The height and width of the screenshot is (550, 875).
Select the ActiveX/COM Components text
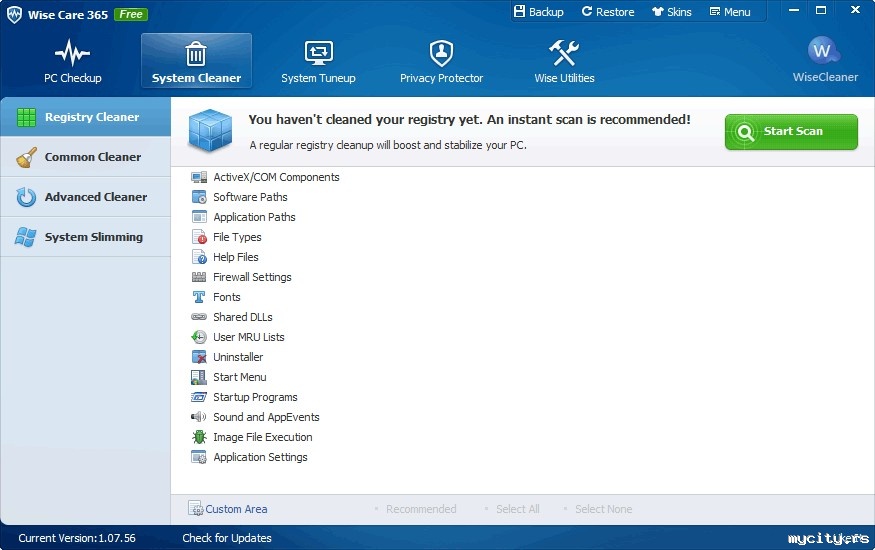(x=276, y=177)
